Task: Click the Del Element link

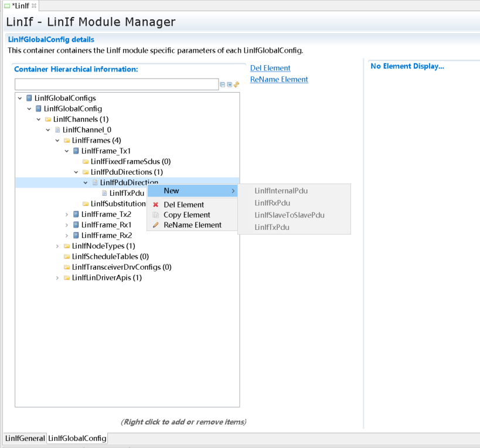Action: 270,68
